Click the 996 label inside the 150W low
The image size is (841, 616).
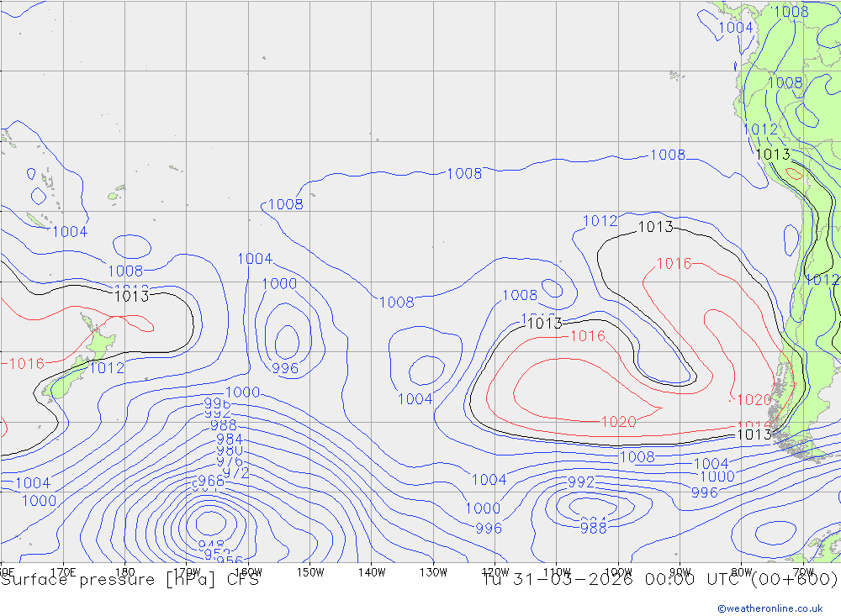pyautogui.click(x=285, y=368)
